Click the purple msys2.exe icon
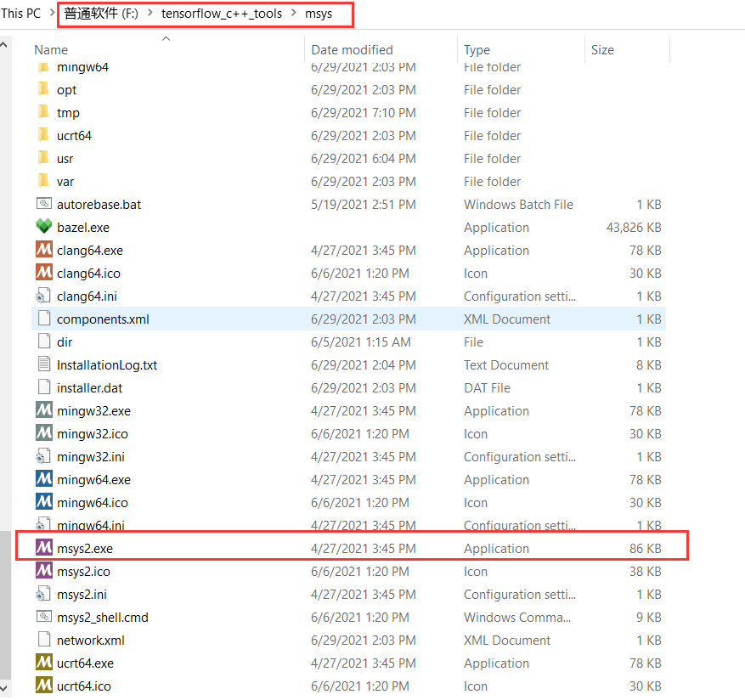The image size is (745, 700). [x=43, y=548]
